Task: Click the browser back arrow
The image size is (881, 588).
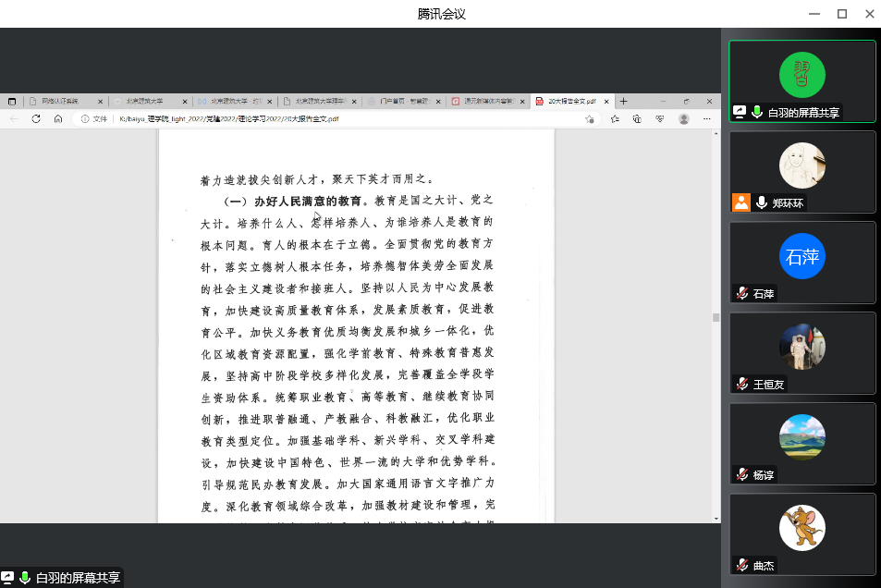Action: pyautogui.click(x=14, y=119)
